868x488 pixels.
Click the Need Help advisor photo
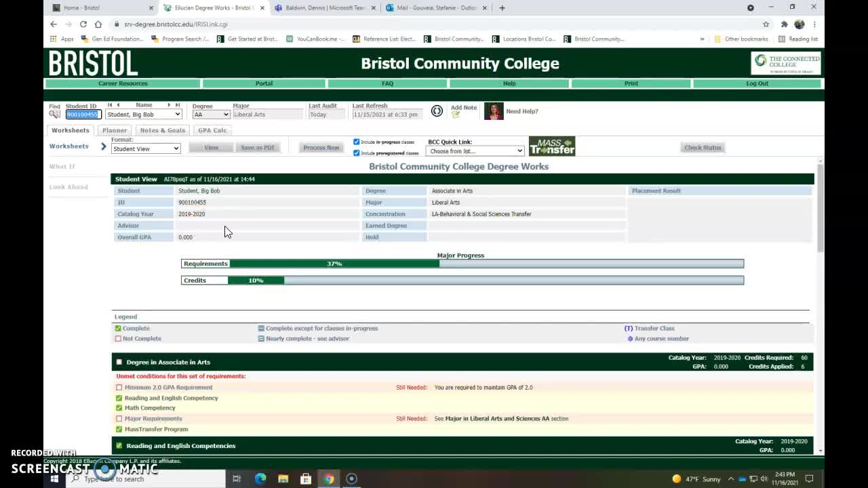tap(494, 111)
